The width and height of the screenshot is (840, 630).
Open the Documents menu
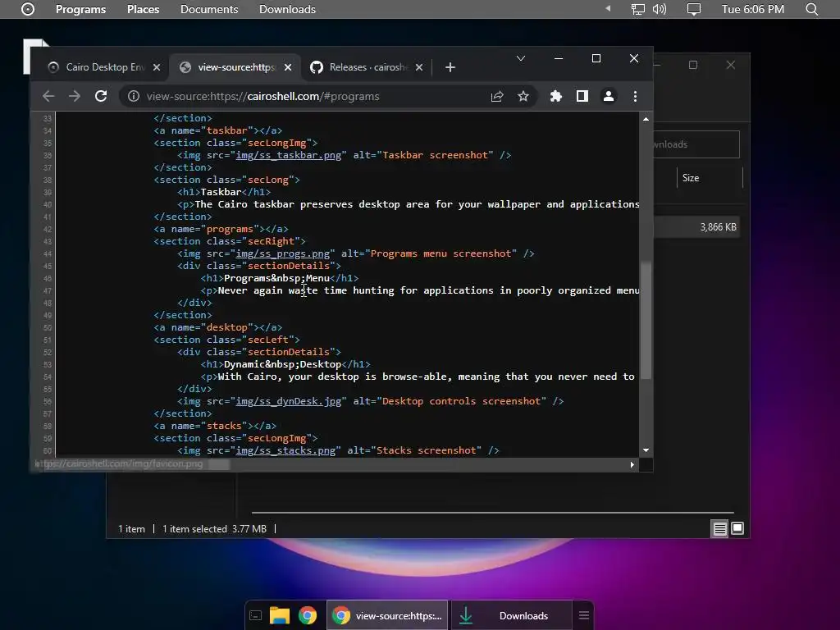pos(209,9)
